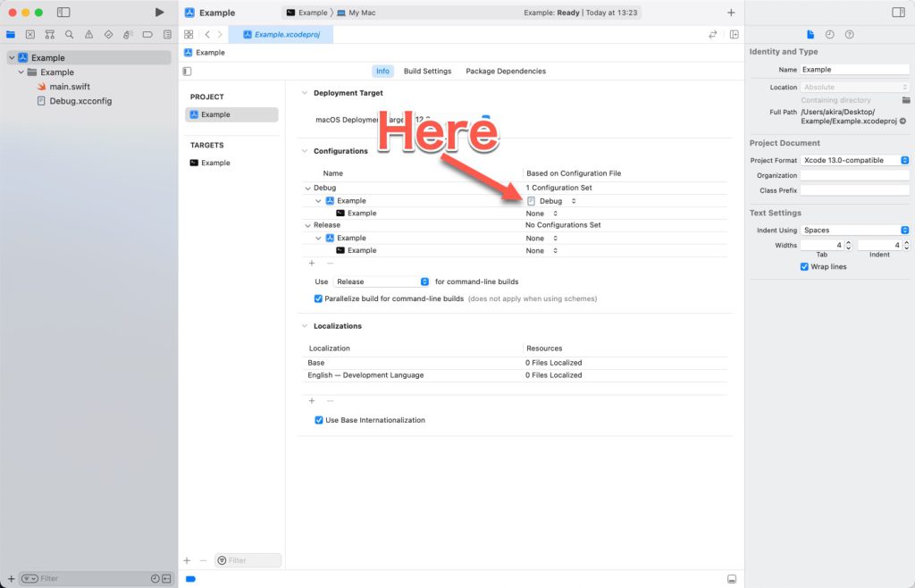Screen dimensions: 915x588
Task: Show the File inspector
Action: pyautogui.click(x=810, y=35)
